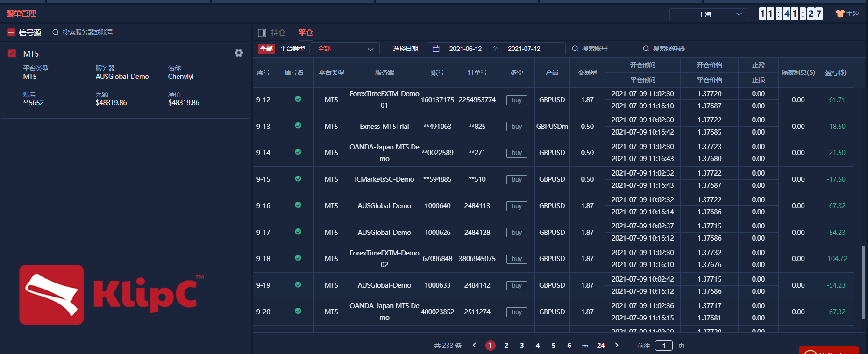Open settings gear for MT5 signal source

(239, 53)
